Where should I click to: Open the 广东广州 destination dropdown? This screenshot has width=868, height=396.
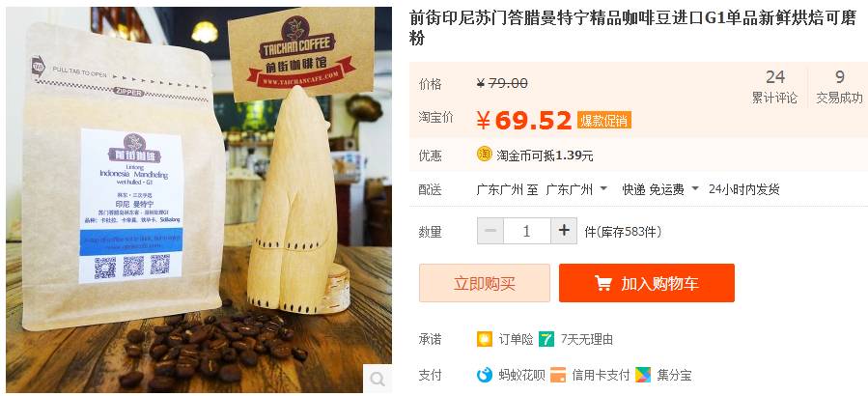(576, 189)
